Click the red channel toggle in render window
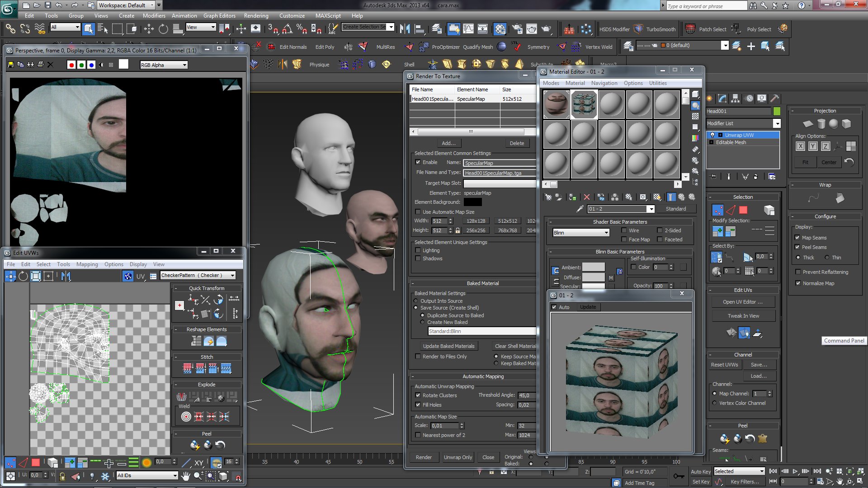The image size is (868, 488). coord(71,65)
